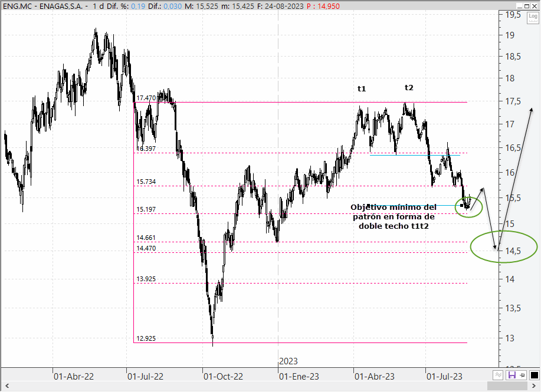This screenshot has width=541, height=392.
Task: Click the Fibonacci label 14.470
Action: [x=146, y=248]
